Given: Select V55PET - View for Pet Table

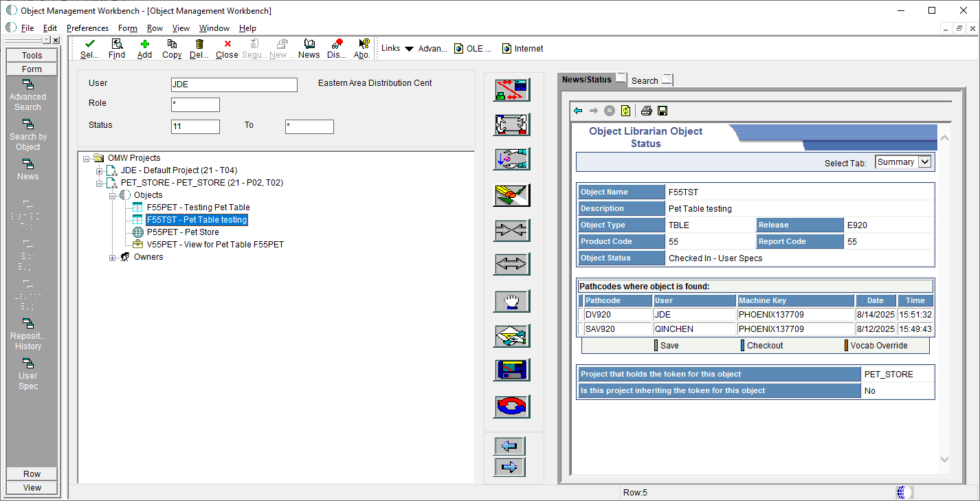Looking at the screenshot, I should click(x=215, y=245).
